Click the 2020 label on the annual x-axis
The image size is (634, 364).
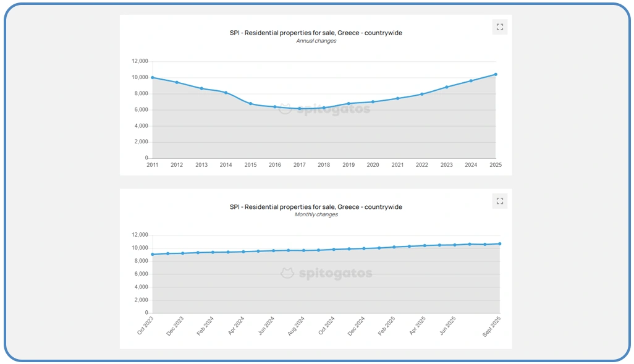(373, 165)
